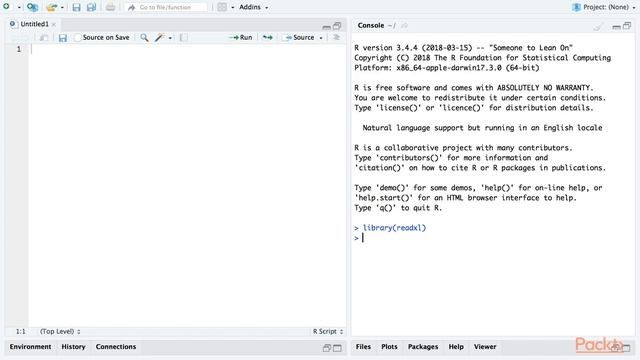The height and width of the screenshot is (360, 640).
Task: Restore the Environment pane
Action: 327,348
